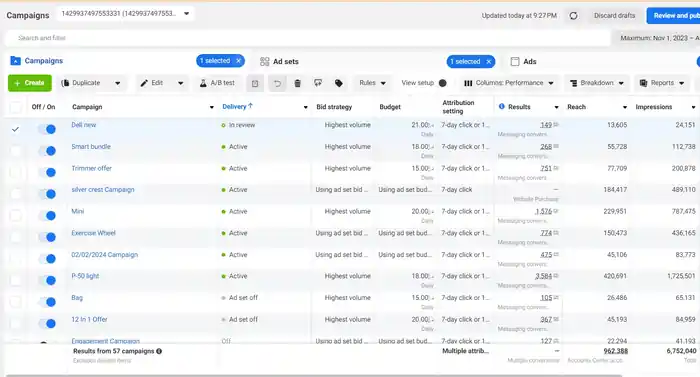Uncheck the Dell new row checkbox
This screenshot has width=700, height=377.
pos(15,129)
